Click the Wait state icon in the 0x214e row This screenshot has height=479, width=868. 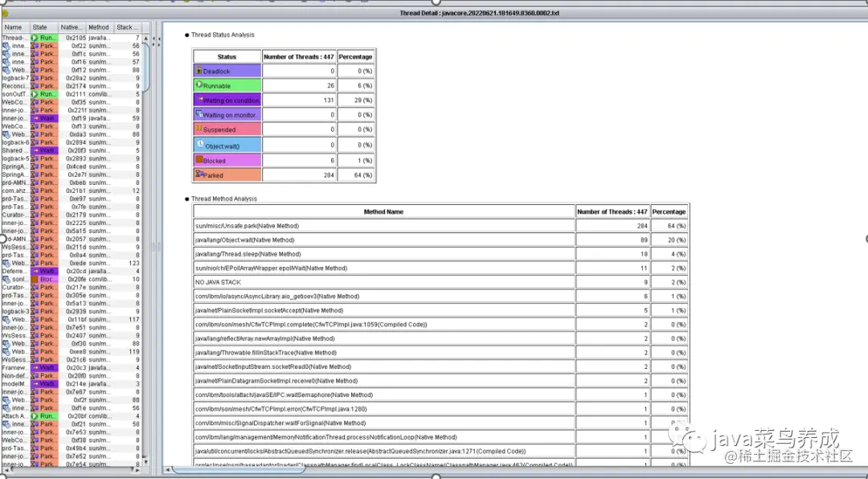(35, 383)
